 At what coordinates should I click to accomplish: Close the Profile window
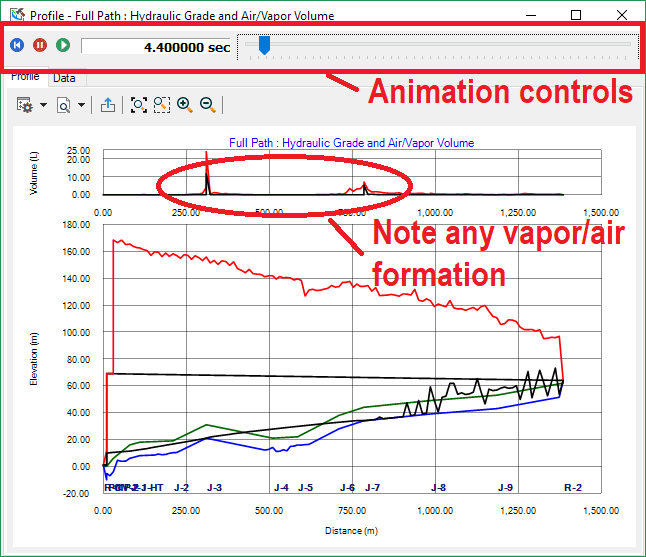[x=622, y=15]
